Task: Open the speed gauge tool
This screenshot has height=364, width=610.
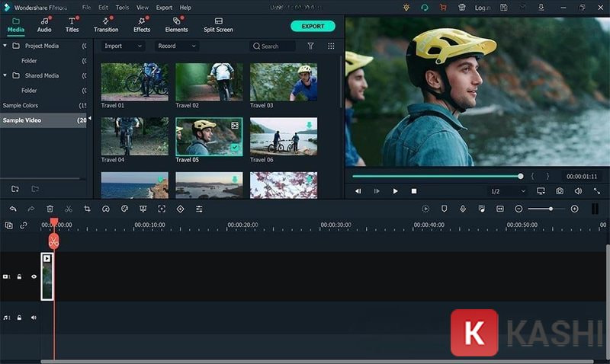Action: 106,209
